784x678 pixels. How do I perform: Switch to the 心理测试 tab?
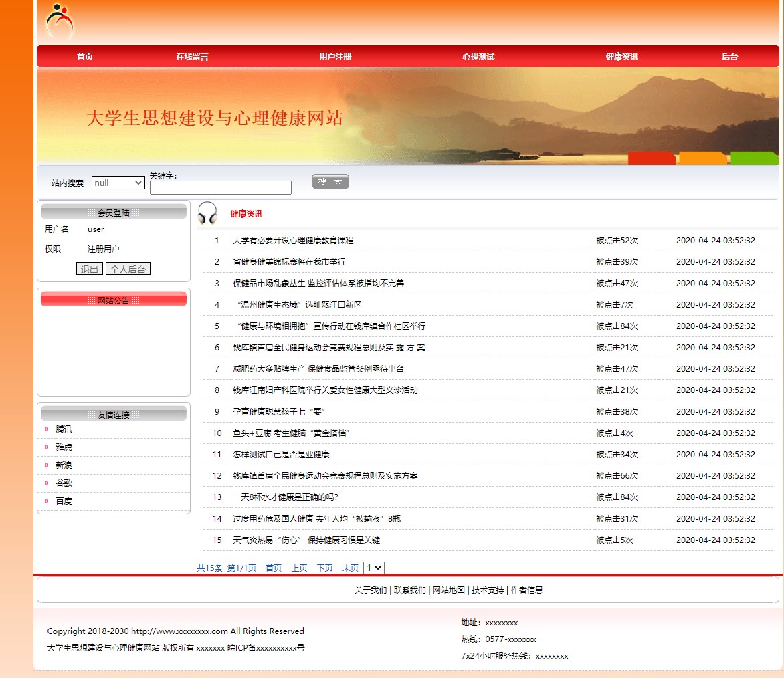tap(478, 57)
